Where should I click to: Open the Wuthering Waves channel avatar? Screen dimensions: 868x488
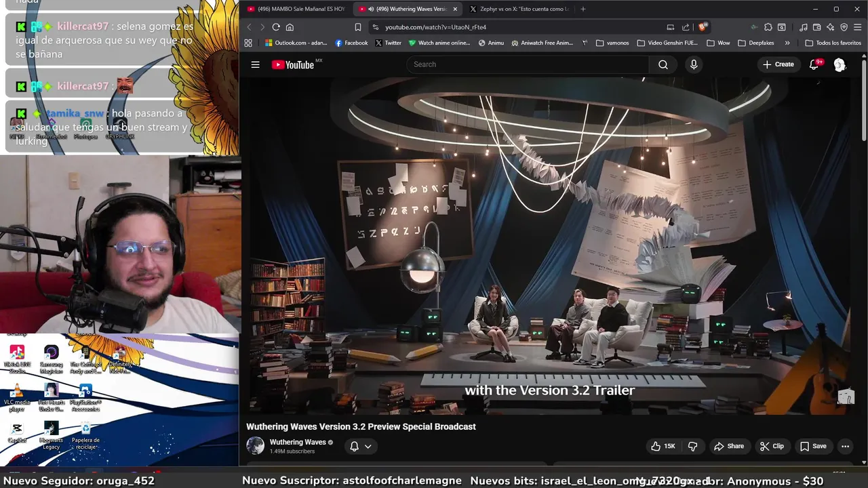coord(255,445)
